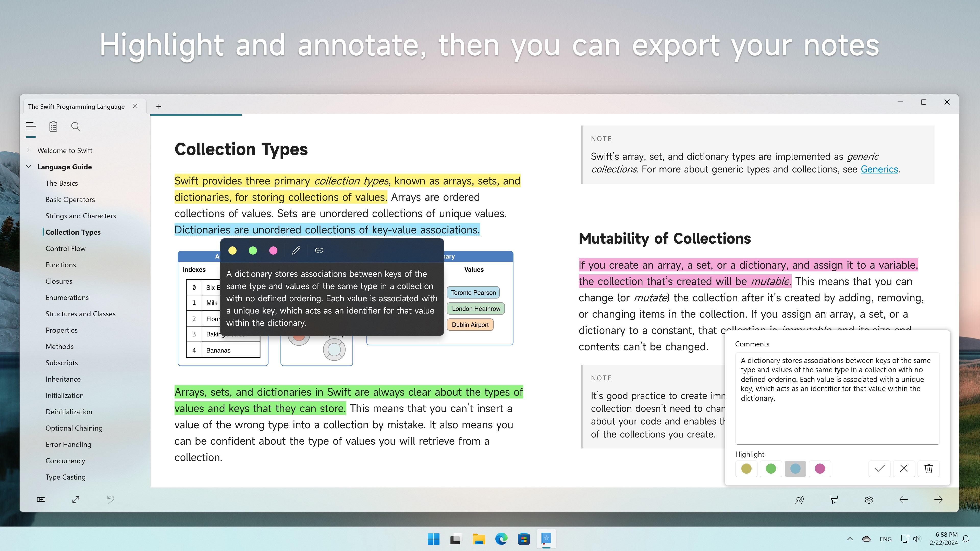This screenshot has width=980, height=551.
Task: Follow the Generics link in the note
Action: (879, 169)
